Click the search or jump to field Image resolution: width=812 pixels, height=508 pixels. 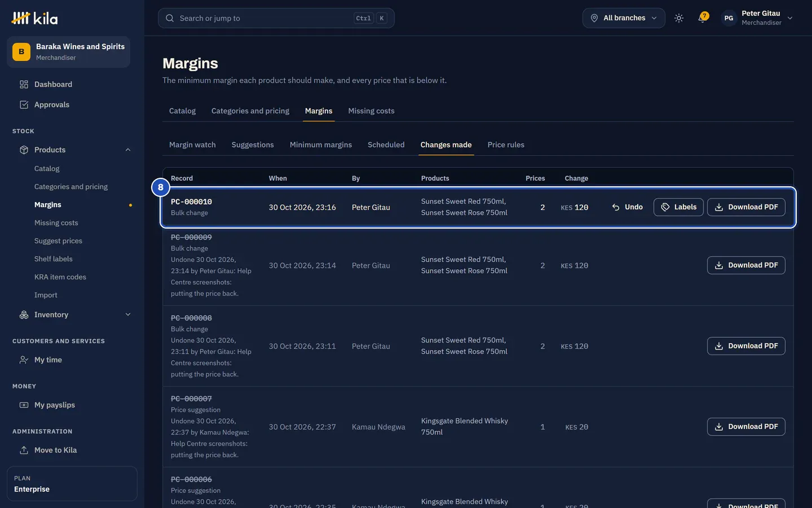276,18
